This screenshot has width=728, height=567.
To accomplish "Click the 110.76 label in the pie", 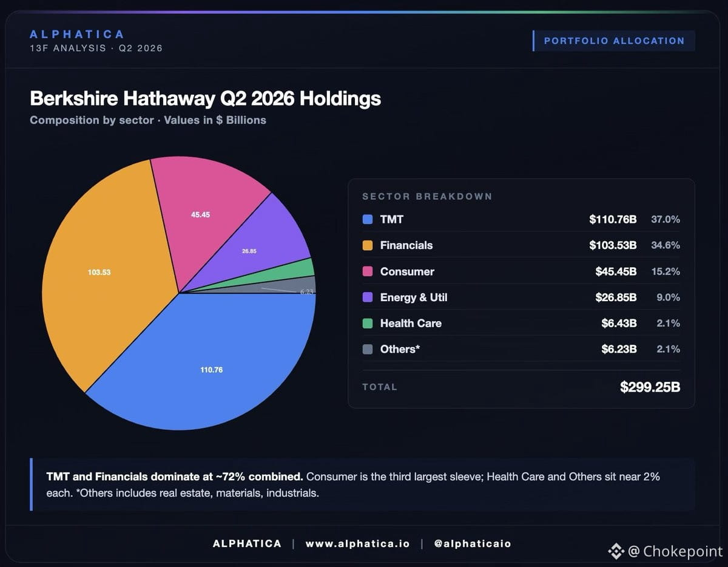I will [212, 370].
